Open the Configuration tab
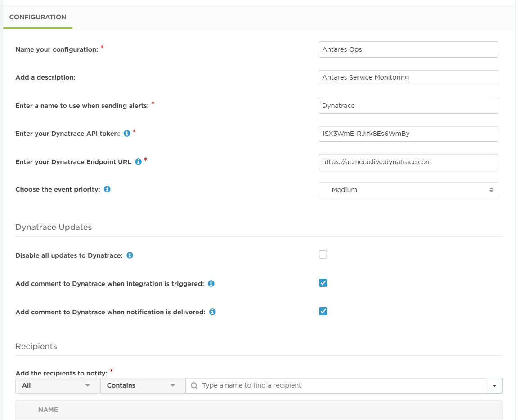 [38, 17]
